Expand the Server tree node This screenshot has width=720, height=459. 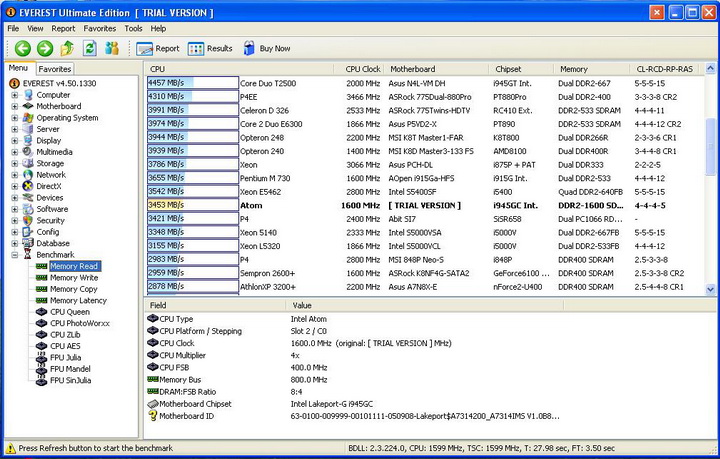15,129
